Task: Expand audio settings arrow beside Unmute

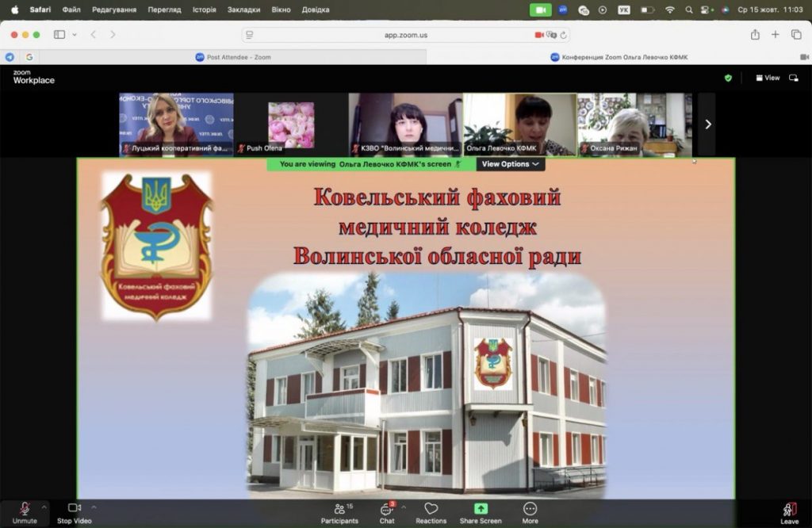Action: click(44, 506)
